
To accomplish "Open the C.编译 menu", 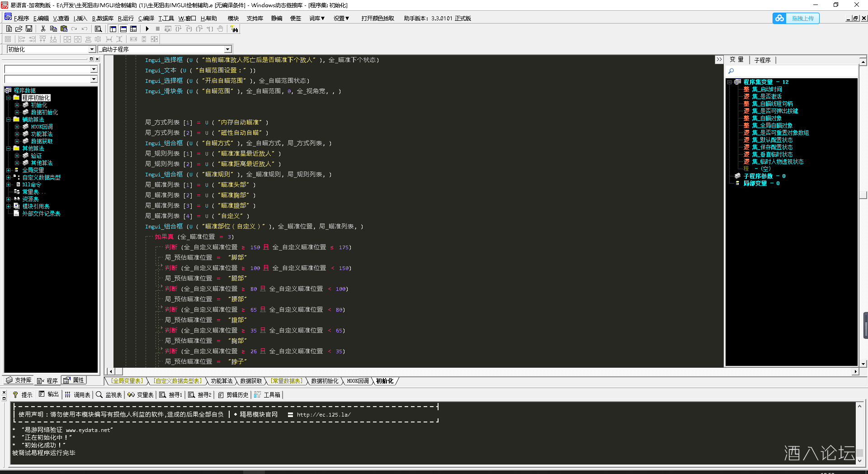I will (x=146, y=18).
